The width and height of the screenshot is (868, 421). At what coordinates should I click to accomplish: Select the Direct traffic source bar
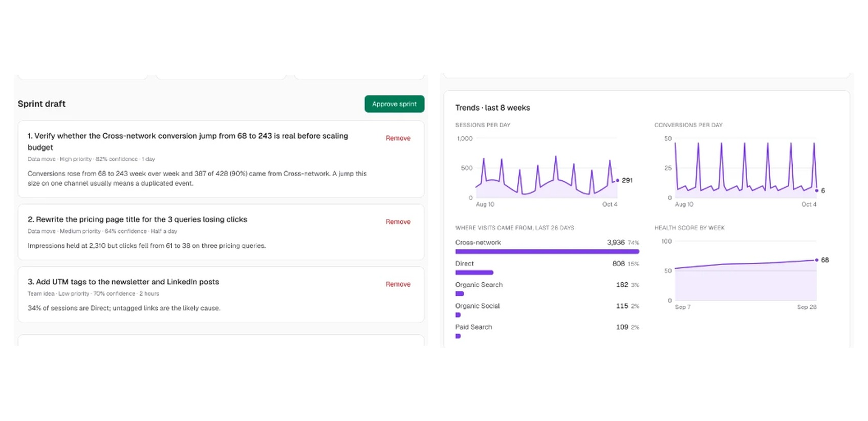[474, 272]
